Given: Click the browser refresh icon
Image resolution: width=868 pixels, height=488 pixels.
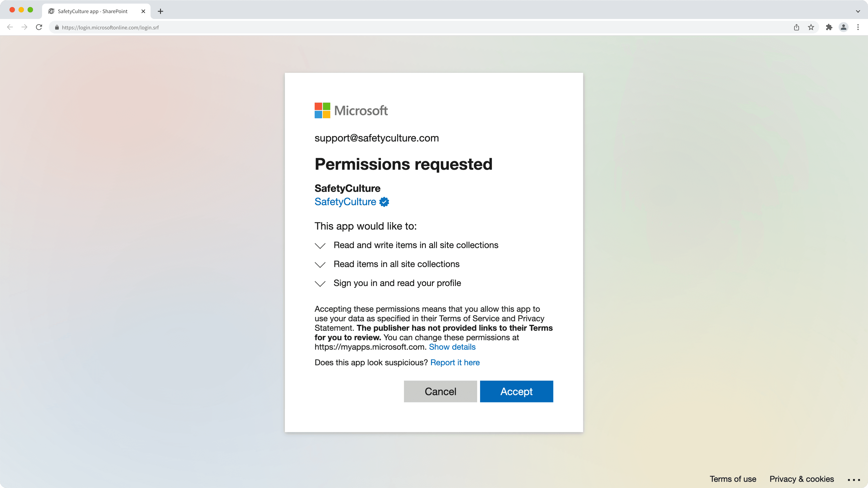Looking at the screenshot, I should point(39,27).
